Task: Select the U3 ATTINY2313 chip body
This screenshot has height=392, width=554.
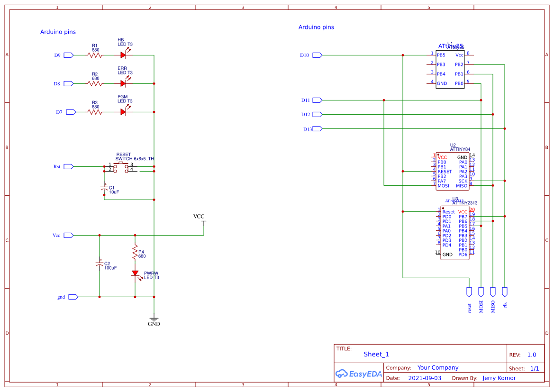Action: [455, 233]
